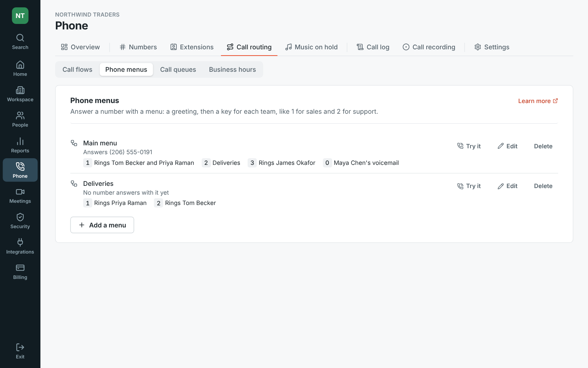Switch to the Call flows sub-tab
Image resolution: width=588 pixels, height=368 pixels.
(x=78, y=70)
